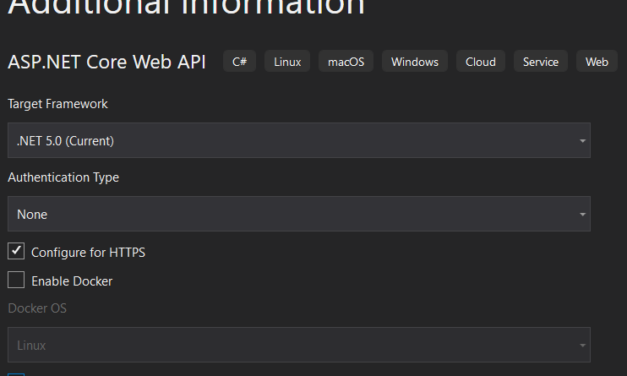Click the Web tag

click(x=597, y=62)
